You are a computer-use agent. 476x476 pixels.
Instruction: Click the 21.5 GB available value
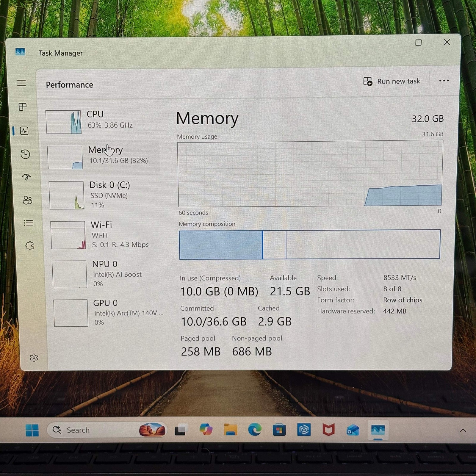tap(290, 291)
